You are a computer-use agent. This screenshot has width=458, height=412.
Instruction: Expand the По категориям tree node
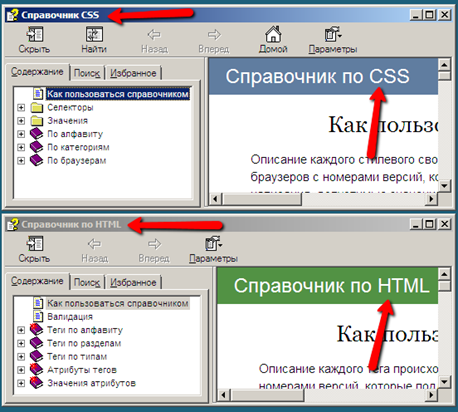click(21, 147)
